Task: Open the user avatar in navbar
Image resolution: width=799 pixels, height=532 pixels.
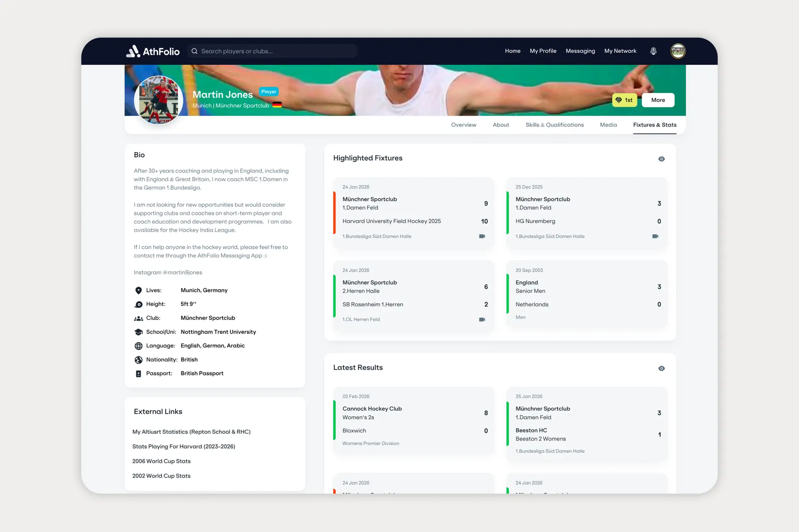Action: pyautogui.click(x=678, y=51)
